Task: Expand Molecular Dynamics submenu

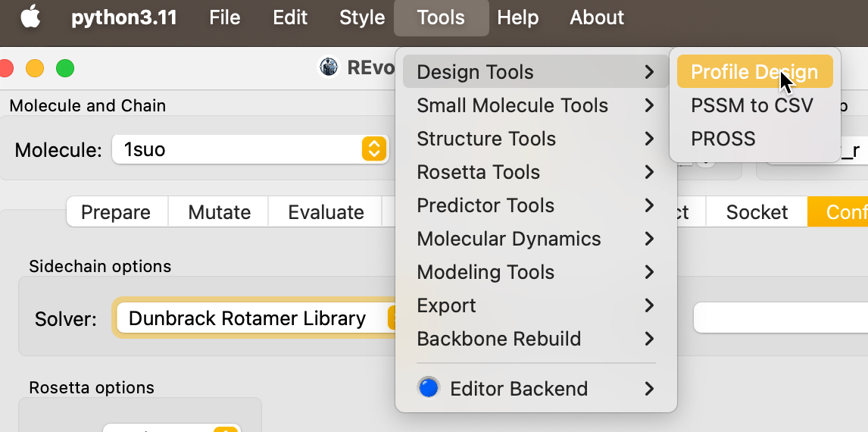Action: [x=535, y=239]
